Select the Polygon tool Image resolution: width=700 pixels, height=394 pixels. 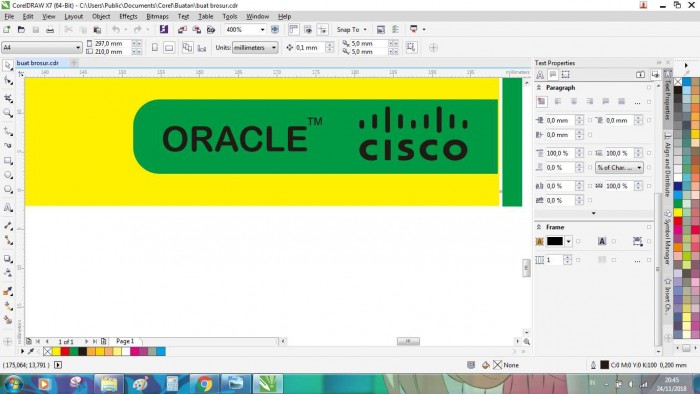(8, 190)
